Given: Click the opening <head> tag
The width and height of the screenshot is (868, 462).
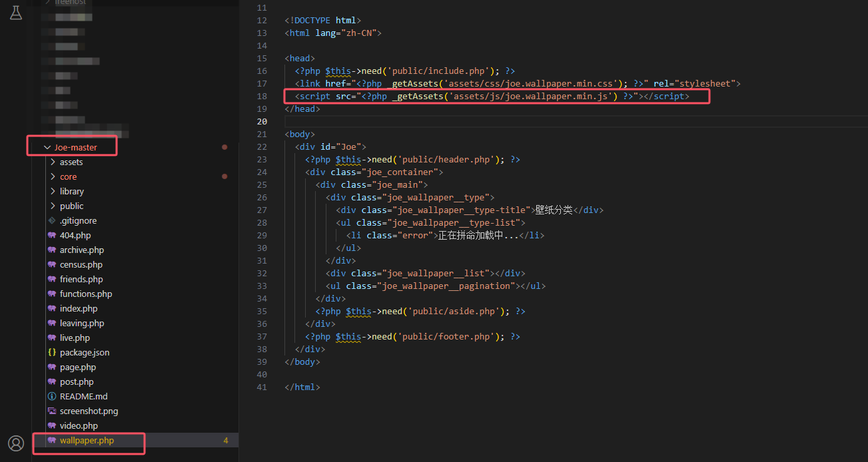Looking at the screenshot, I should [300, 58].
